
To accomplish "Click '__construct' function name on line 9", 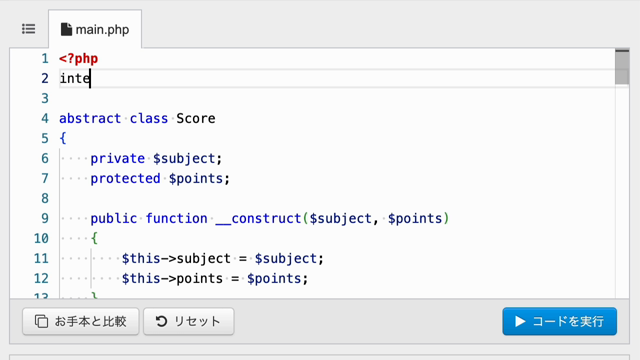I will (x=258, y=218).
